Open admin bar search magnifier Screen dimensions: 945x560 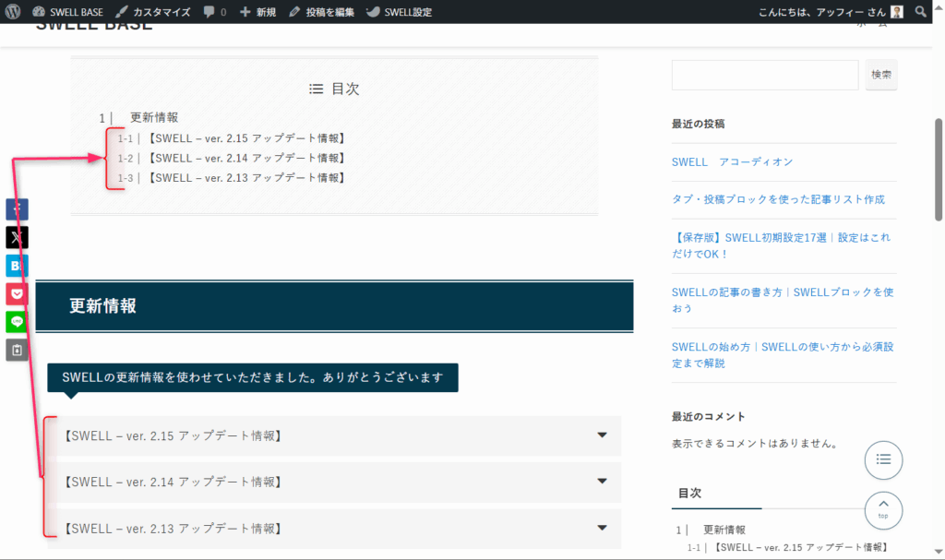(x=920, y=11)
